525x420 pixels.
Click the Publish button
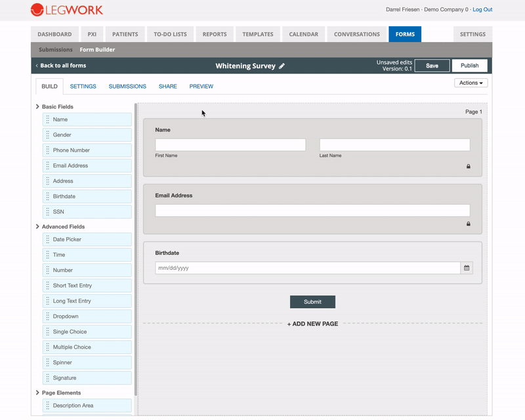(x=469, y=66)
